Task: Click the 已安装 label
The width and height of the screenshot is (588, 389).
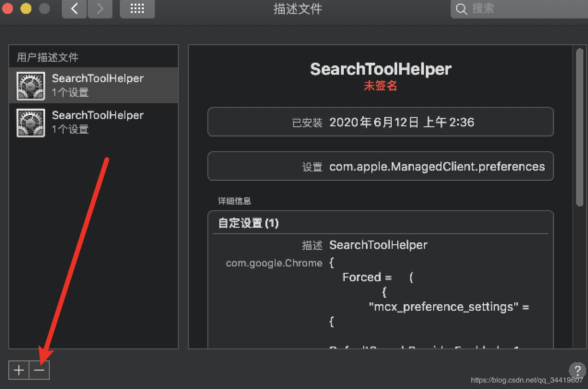Action: 307,123
